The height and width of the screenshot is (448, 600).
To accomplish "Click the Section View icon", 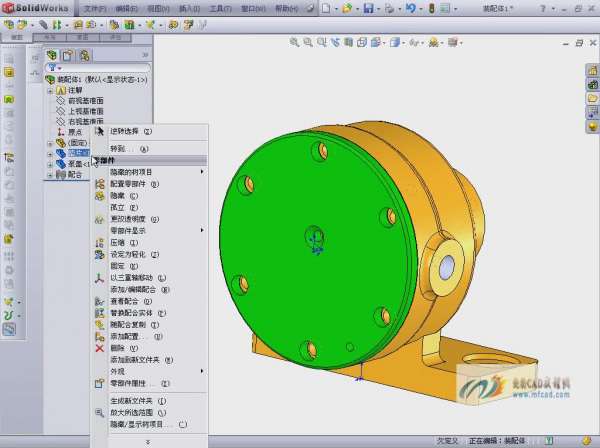I will point(348,42).
